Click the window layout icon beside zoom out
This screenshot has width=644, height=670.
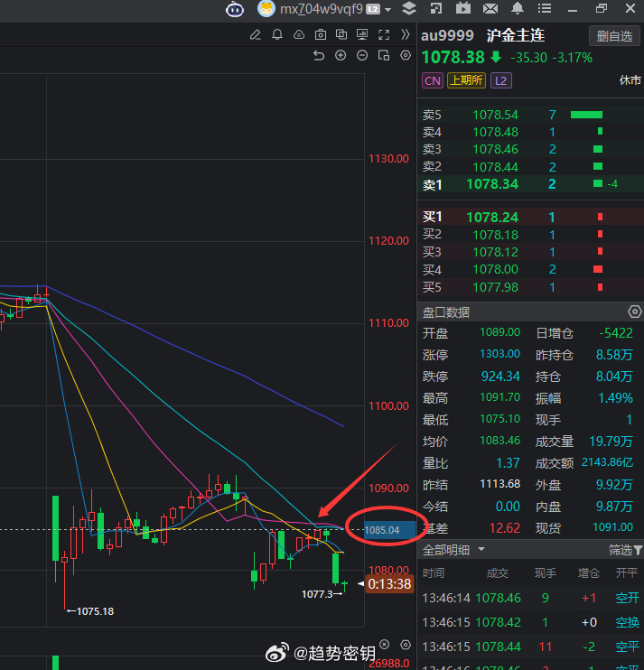pos(384,55)
